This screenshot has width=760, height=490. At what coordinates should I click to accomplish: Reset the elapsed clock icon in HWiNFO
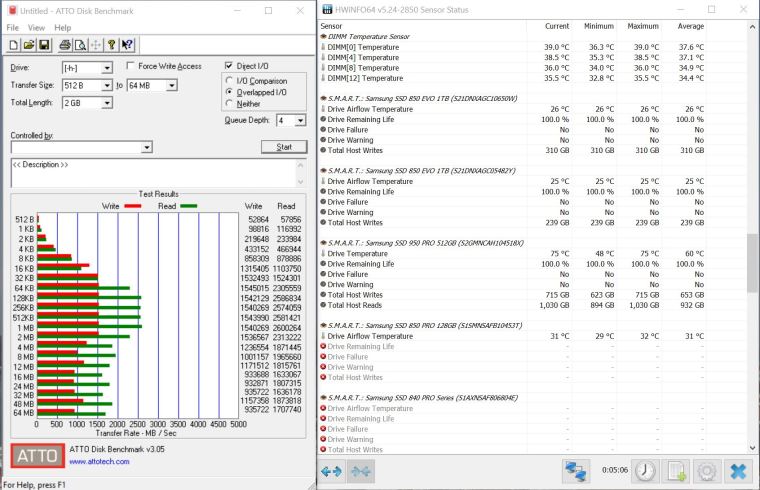pos(645,471)
